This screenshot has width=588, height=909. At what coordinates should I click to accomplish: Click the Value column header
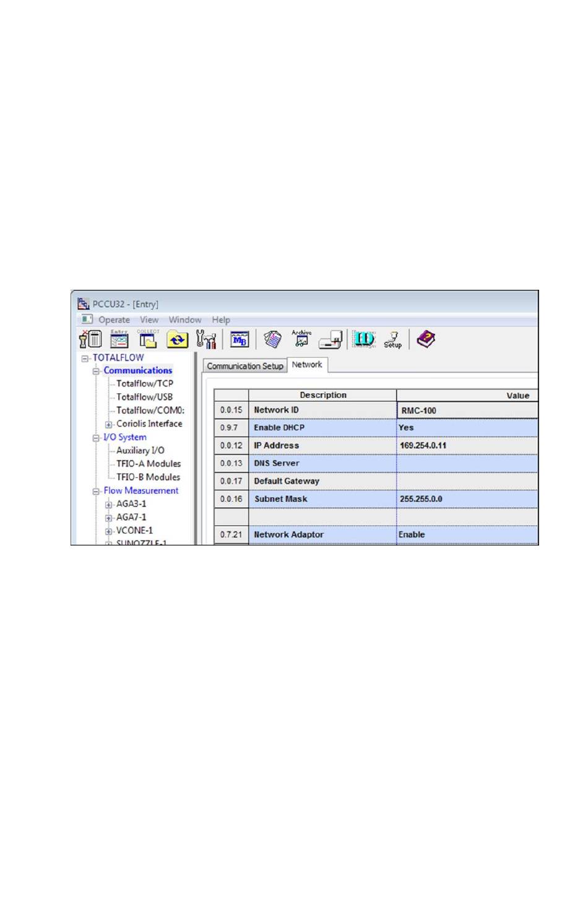pos(467,395)
